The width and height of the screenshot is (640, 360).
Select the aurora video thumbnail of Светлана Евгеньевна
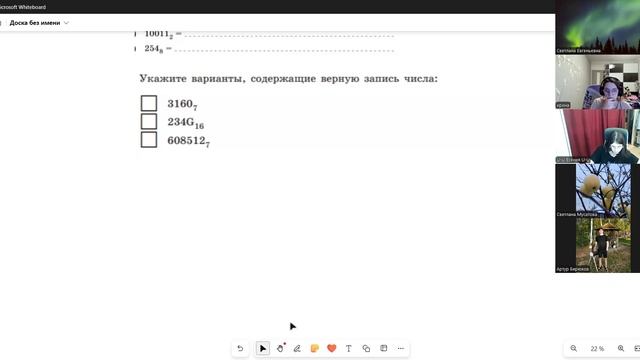[x=598, y=27]
